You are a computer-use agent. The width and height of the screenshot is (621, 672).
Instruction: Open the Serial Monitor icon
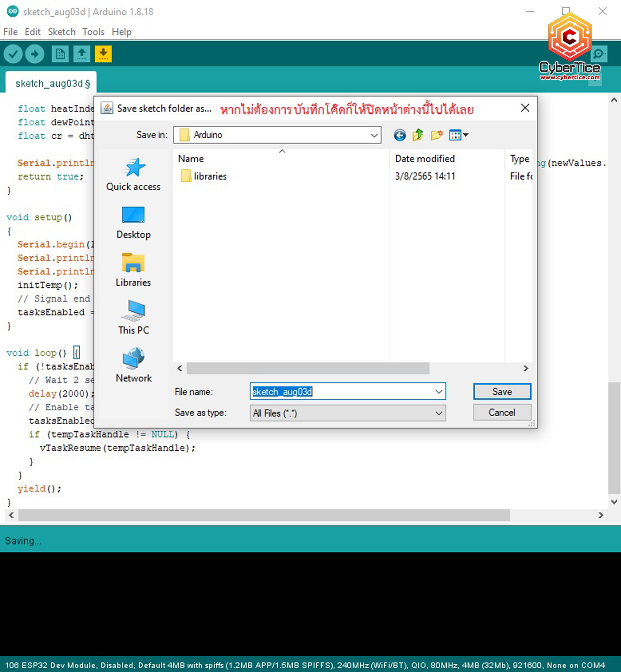pyautogui.click(x=599, y=54)
